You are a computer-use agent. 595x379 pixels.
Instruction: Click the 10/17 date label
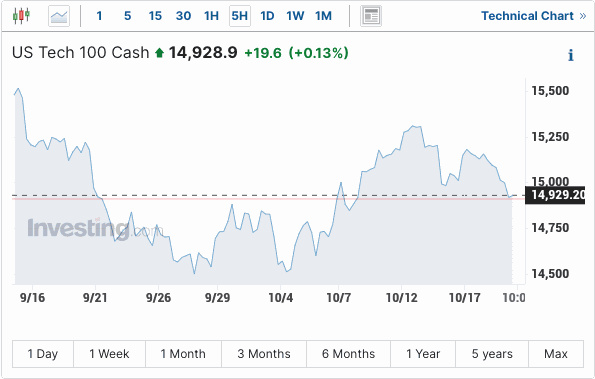464,297
